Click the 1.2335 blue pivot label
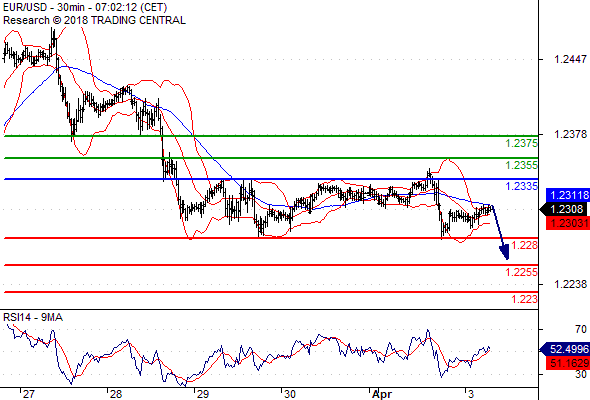590x400 pixels. tap(522, 186)
